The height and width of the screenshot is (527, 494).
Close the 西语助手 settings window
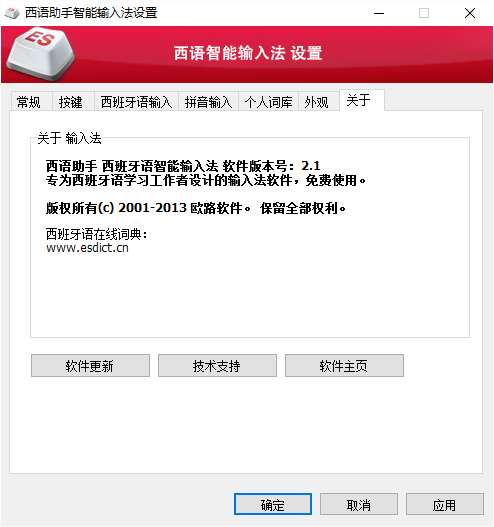470,13
